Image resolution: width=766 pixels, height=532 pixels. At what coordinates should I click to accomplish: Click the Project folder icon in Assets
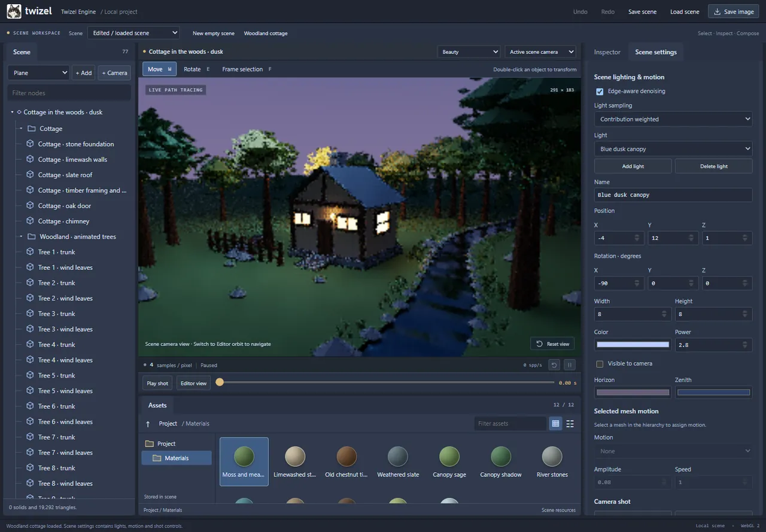click(150, 443)
